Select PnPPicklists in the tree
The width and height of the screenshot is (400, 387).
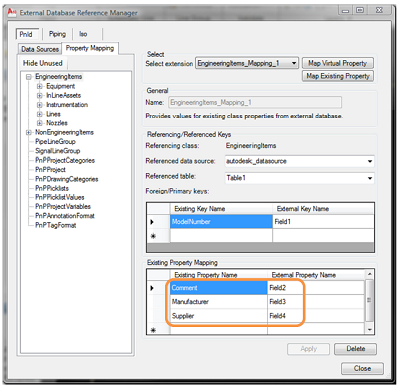(52, 188)
